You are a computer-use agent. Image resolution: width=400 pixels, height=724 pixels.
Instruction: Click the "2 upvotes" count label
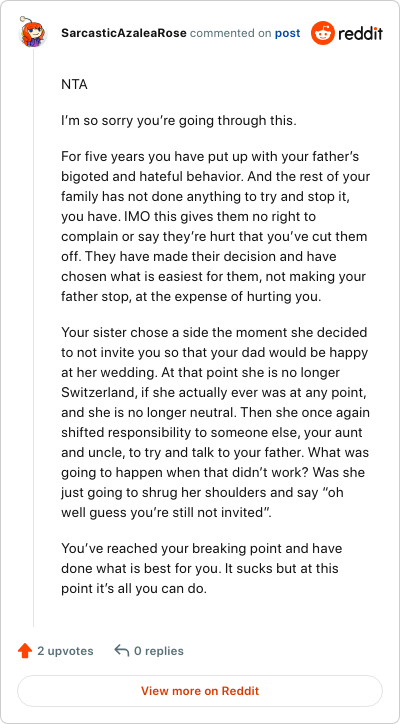coord(65,651)
